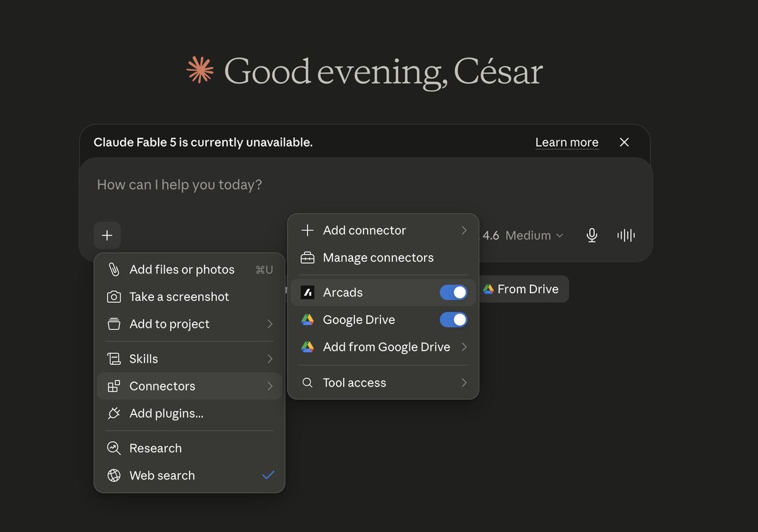Select the Research menu entry

tap(189, 448)
